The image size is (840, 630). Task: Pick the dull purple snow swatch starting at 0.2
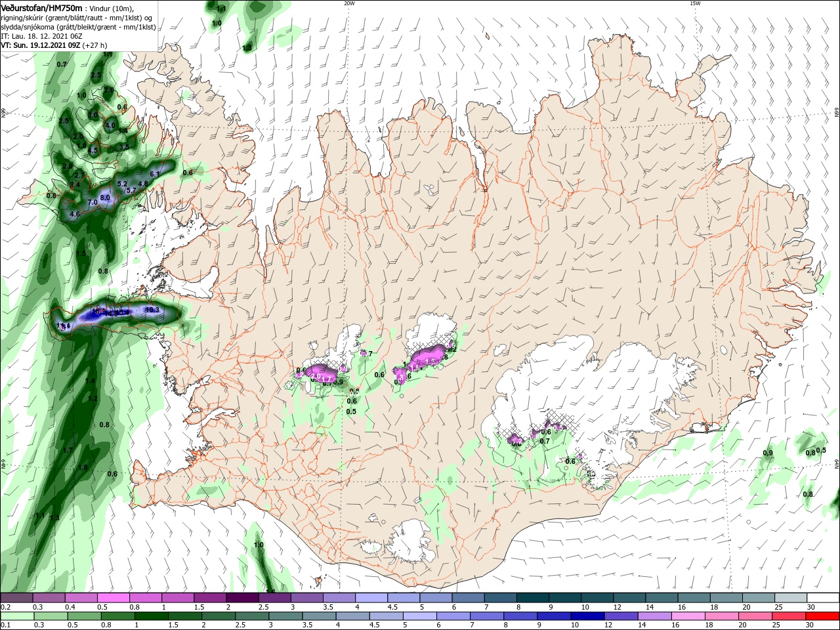[x=16, y=597]
